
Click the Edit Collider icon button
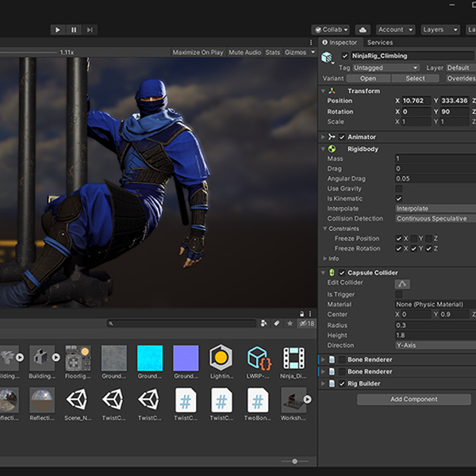coord(403,284)
